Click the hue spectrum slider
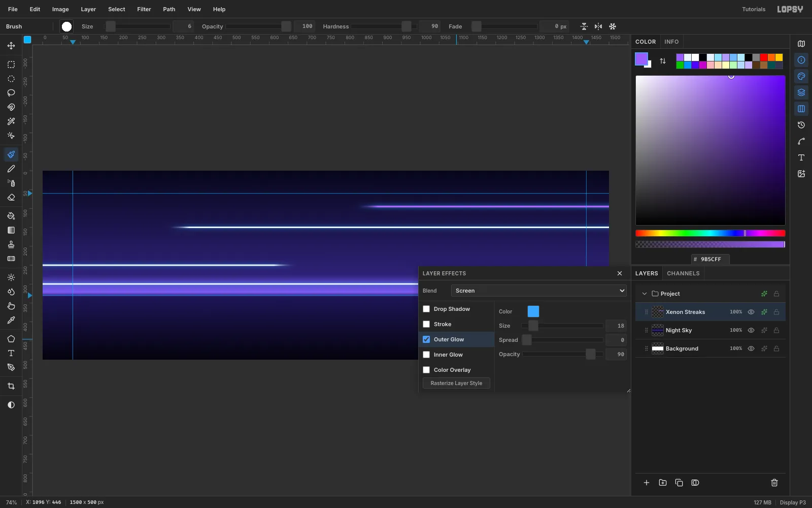 [710, 233]
